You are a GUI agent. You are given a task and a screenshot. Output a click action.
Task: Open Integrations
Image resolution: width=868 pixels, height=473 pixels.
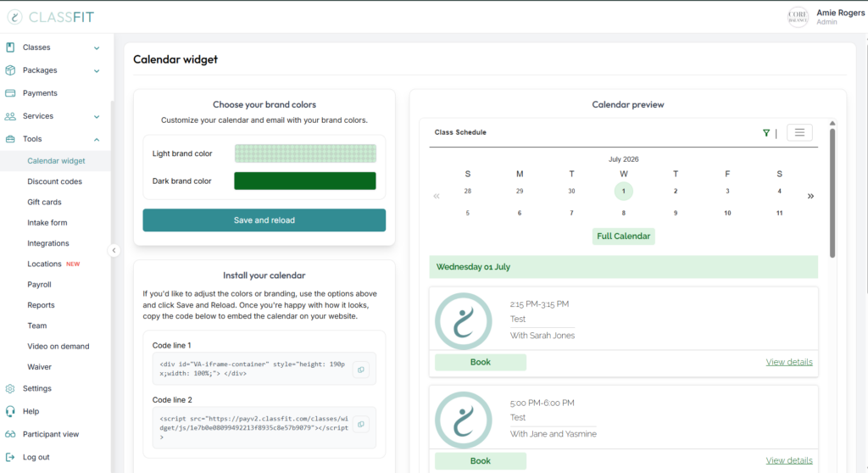click(x=48, y=243)
